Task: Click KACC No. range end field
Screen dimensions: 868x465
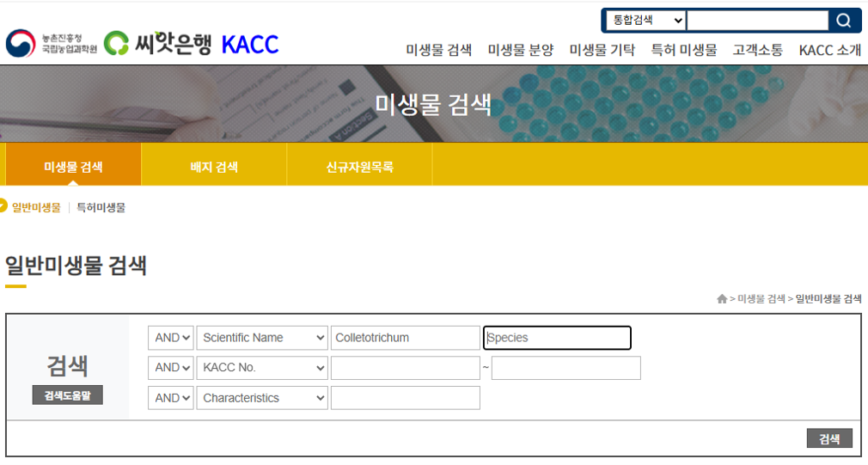Action: 565,368
